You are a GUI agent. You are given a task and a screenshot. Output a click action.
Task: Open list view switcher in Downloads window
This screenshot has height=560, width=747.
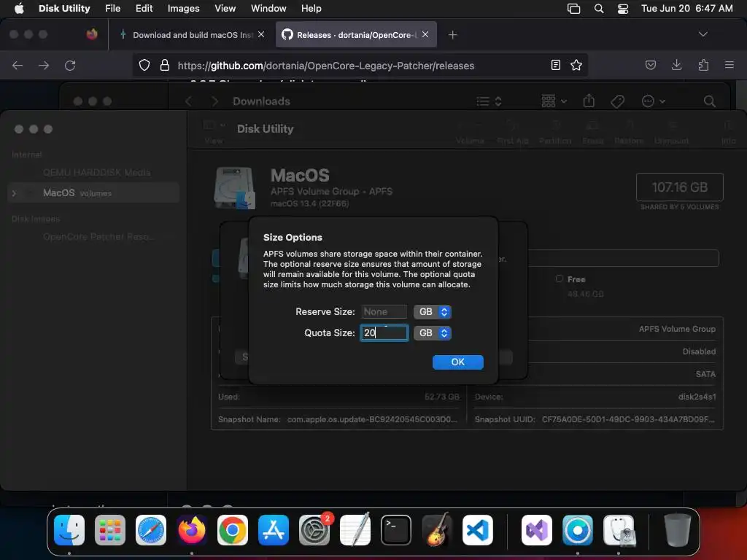pos(489,101)
